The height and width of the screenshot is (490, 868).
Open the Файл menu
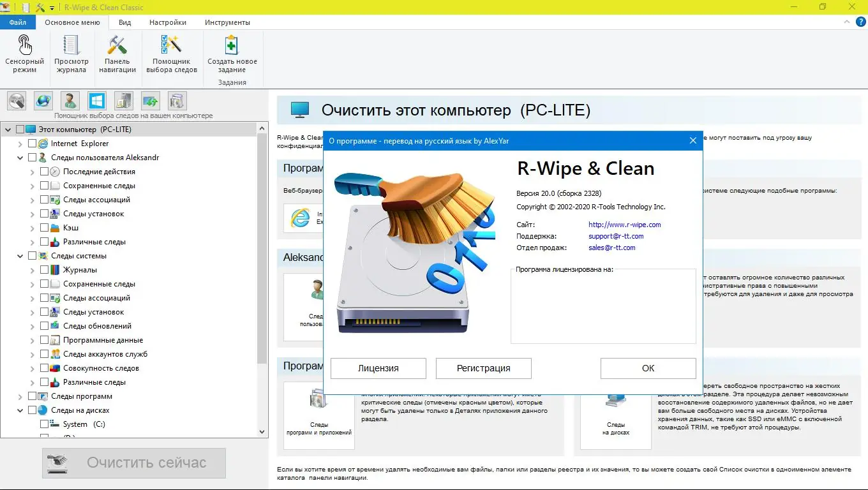tap(18, 22)
